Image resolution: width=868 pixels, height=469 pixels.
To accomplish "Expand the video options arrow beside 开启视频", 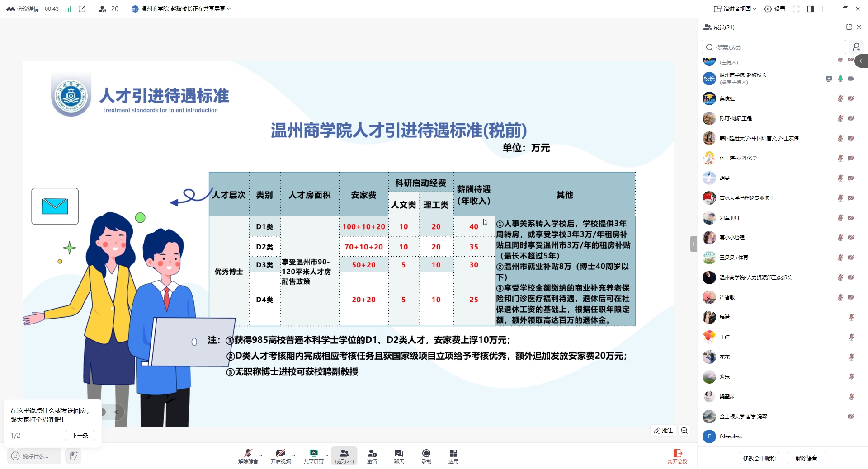I will pyautogui.click(x=294, y=455).
